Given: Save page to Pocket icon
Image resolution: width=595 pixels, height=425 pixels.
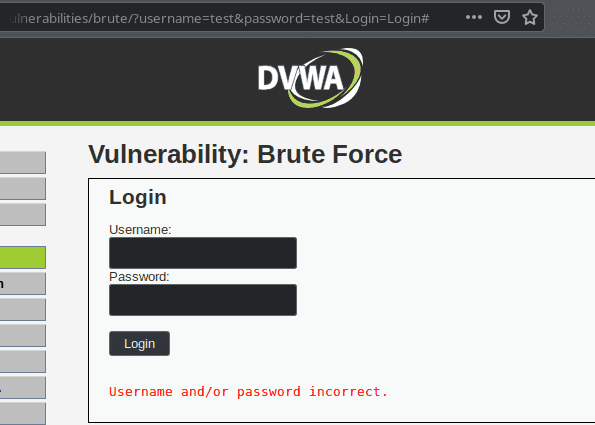Looking at the screenshot, I should pos(502,17).
